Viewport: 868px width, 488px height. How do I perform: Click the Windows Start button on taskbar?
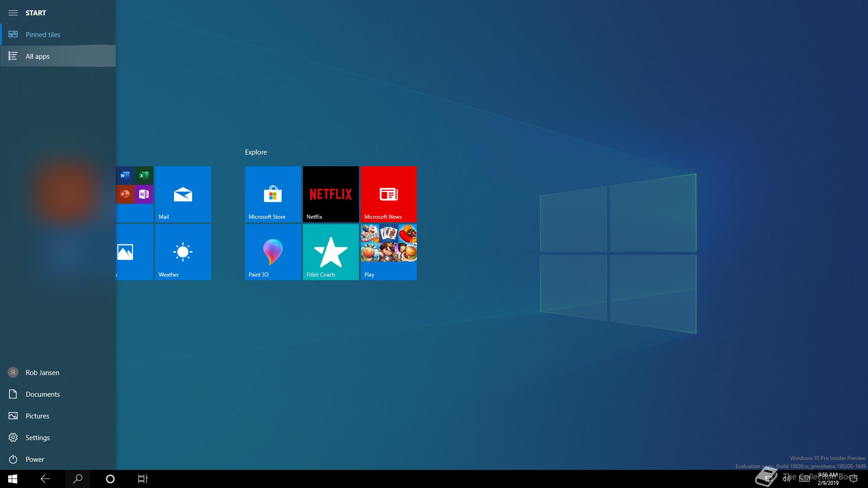13,479
